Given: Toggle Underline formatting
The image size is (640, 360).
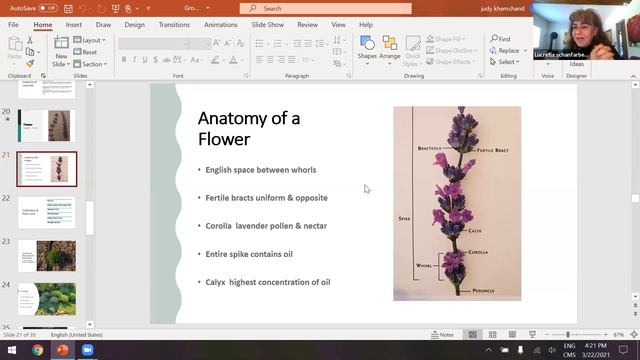Looking at the screenshot, I should click(144, 60).
